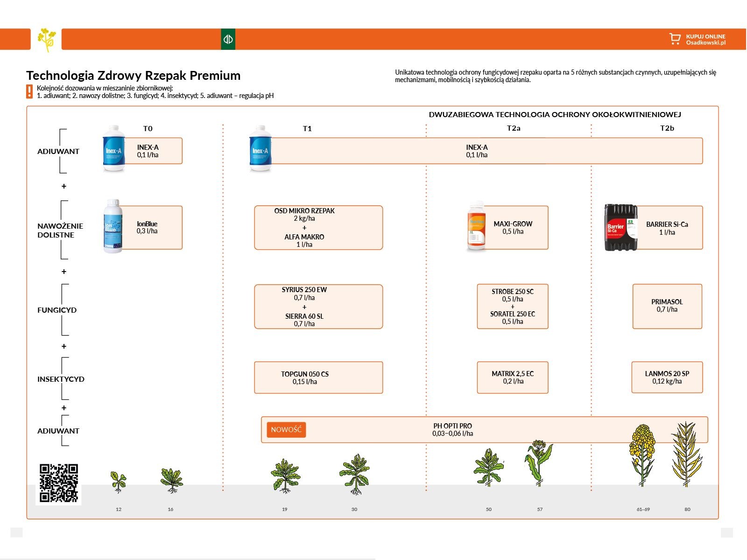Image resolution: width=747 pixels, height=560 pixels.
Task: Click the INSEKTYCYD row label
Action: point(61,379)
